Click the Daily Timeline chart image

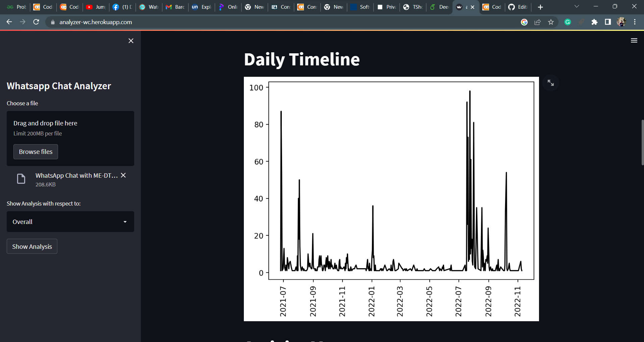(391, 199)
